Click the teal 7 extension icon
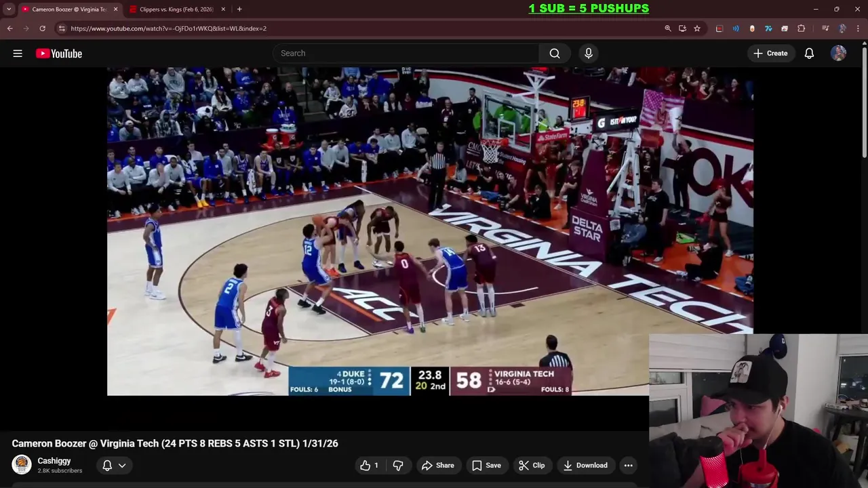The image size is (868, 488). 768,28
